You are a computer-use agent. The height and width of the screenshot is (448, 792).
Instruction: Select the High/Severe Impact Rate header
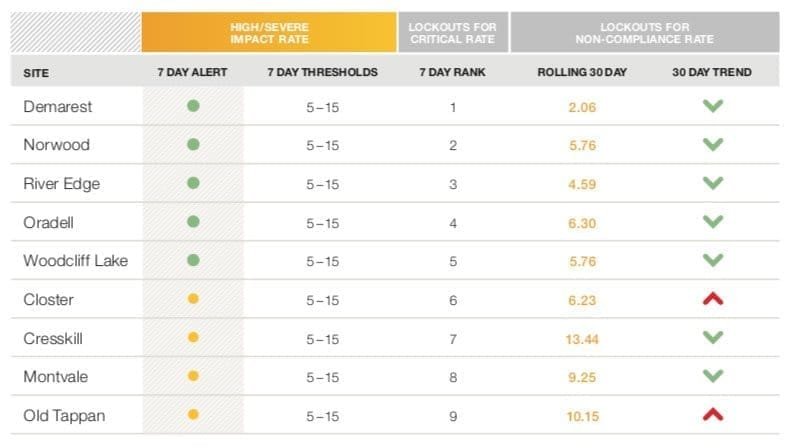[x=269, y=31]
